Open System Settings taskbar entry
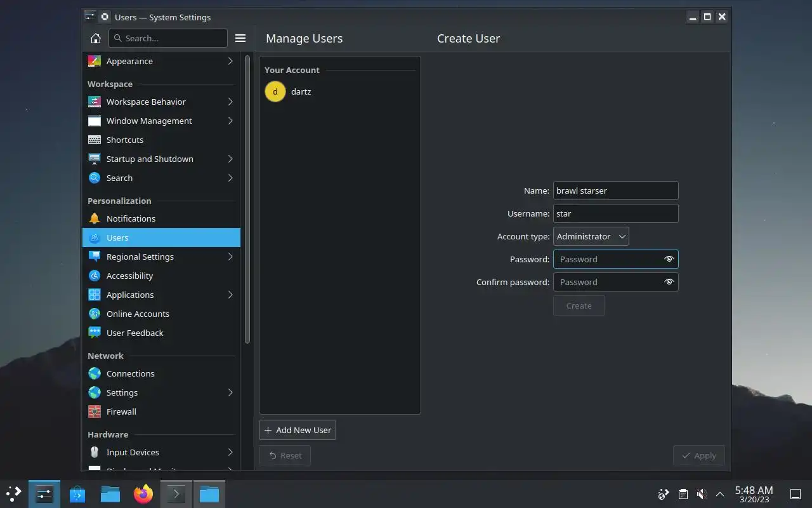This screenshot has height=508, width=812. pos(44,494)
